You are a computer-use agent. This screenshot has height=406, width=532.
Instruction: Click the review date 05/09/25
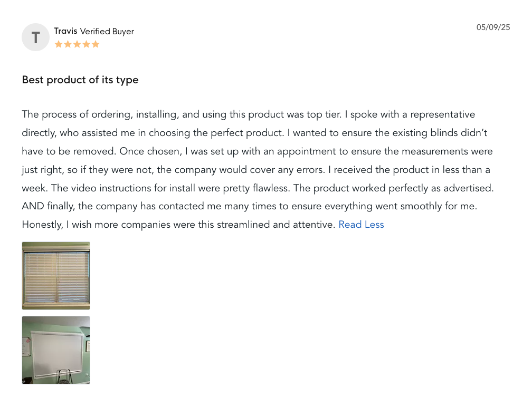pyautogui.click(x=493, y=27)
